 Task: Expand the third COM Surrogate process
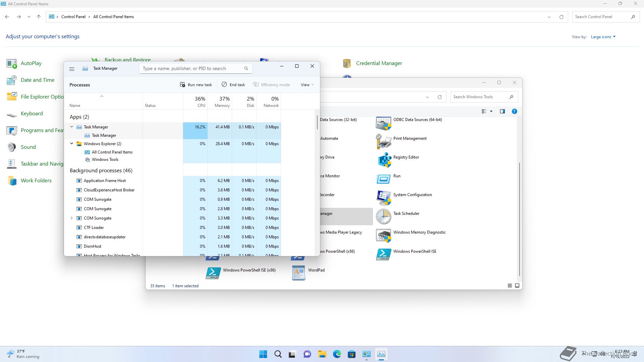click(71, 218)
